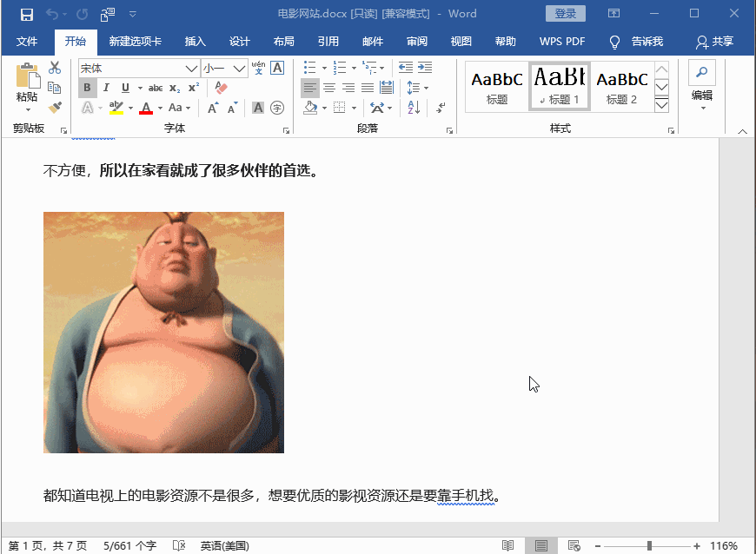Select Align Left paragraph option
This screenshot has height=554, width=756.
coord(310,88)
